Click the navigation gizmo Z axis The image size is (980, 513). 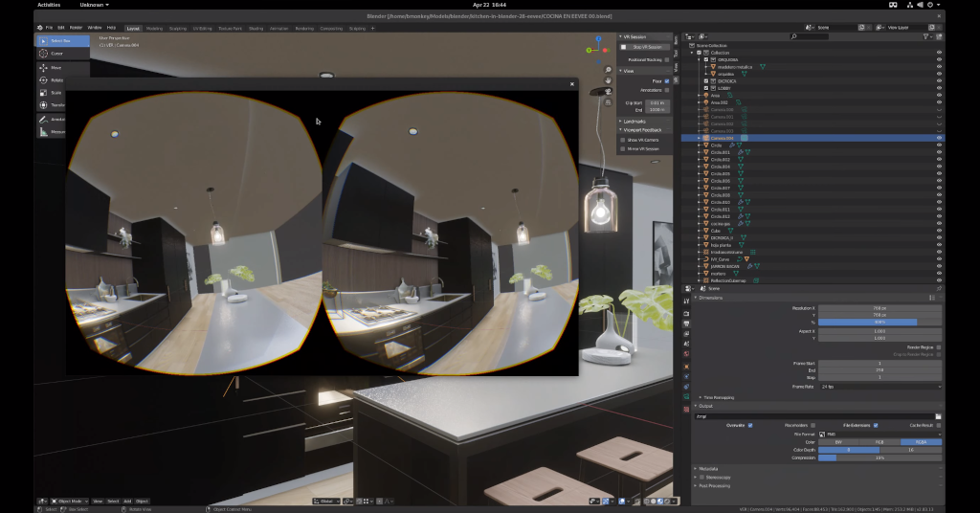598,39
